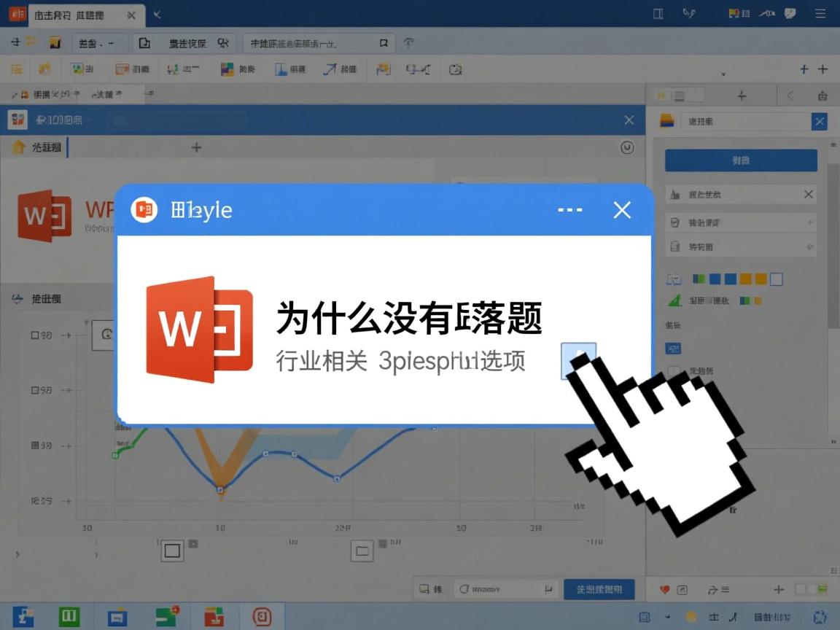This screenshot has width=840, height=630.
Task: Enable the checkbox at the panel bottom
Action: (x=672, y=370)
